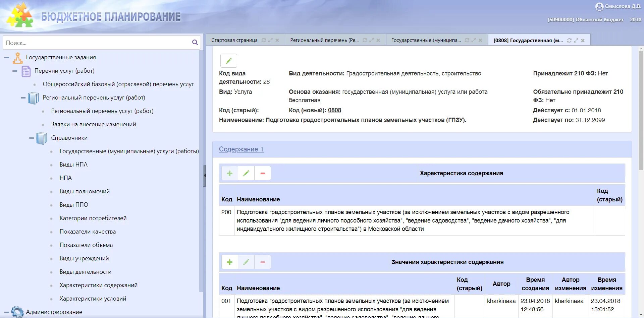Select the [0808] Государственная (м... tab

(528, 41)
